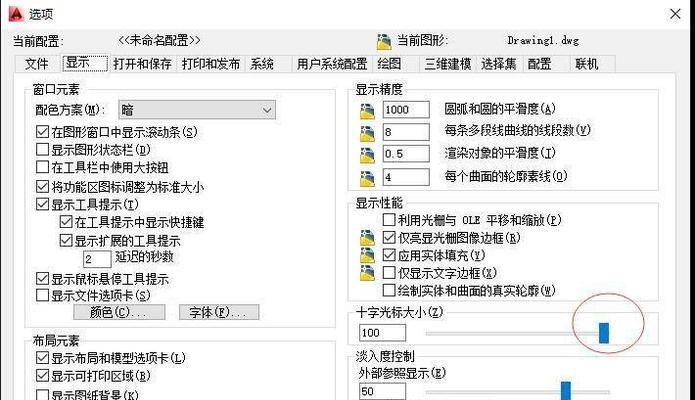Click the 十字光标大小 slider handle
Viewport: 695px width, 400px height.
(604, 333)
